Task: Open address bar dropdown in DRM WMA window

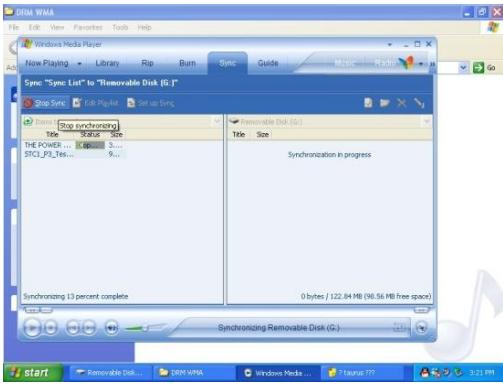Action: pos(463,68)
